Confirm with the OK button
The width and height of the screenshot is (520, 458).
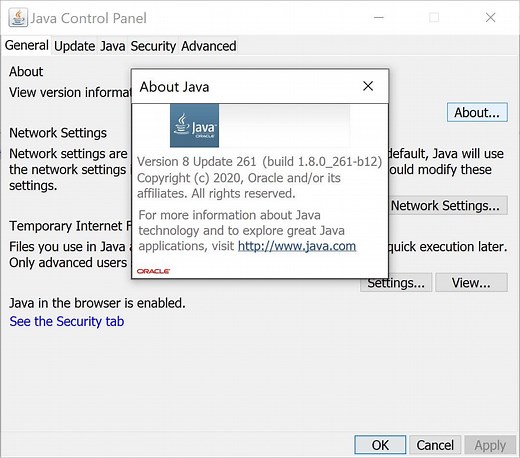click(x=380, y=445)
